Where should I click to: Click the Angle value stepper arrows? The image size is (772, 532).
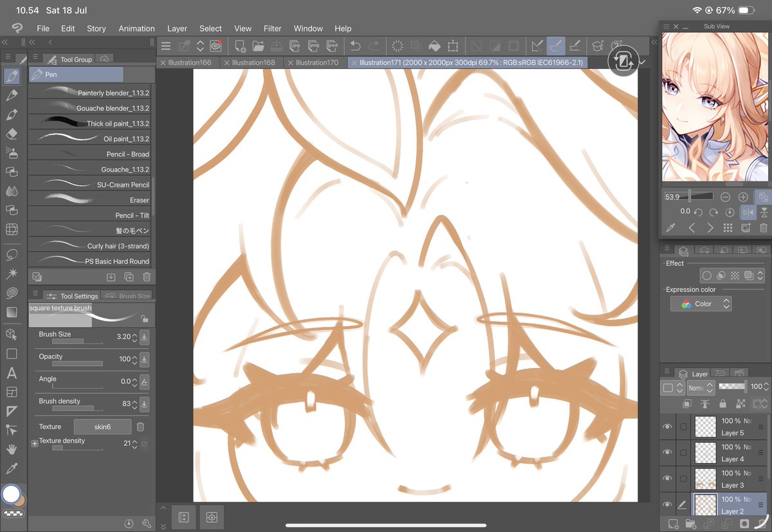point(134,381)
